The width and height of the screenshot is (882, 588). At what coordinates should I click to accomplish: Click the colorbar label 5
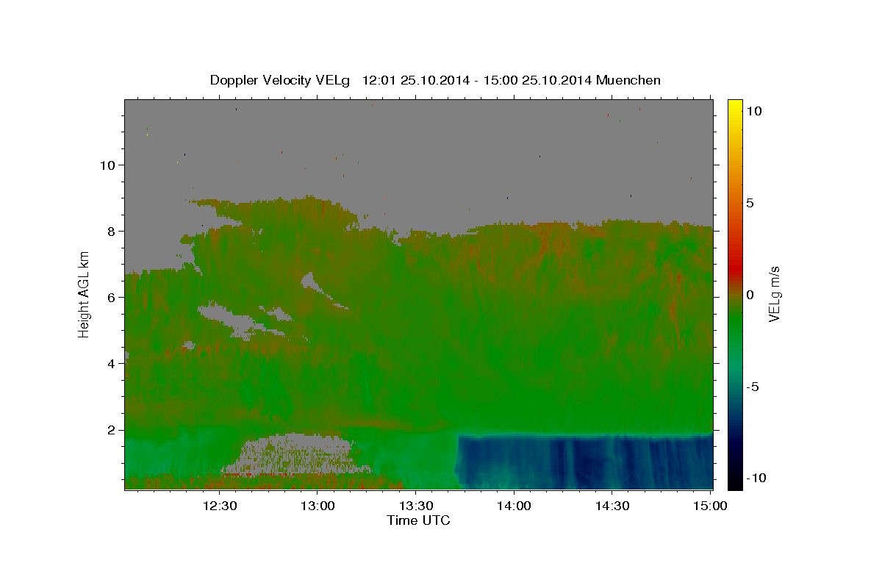tap(750, 203)
